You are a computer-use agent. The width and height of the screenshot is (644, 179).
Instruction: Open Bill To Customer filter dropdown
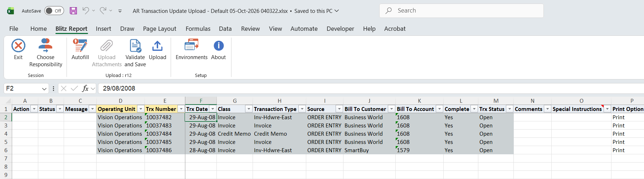pos(392,109)
